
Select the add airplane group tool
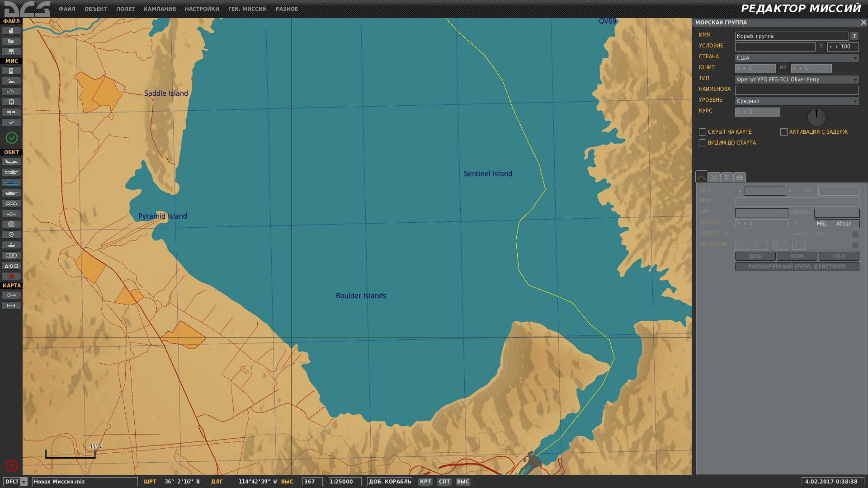coord(11,162)
